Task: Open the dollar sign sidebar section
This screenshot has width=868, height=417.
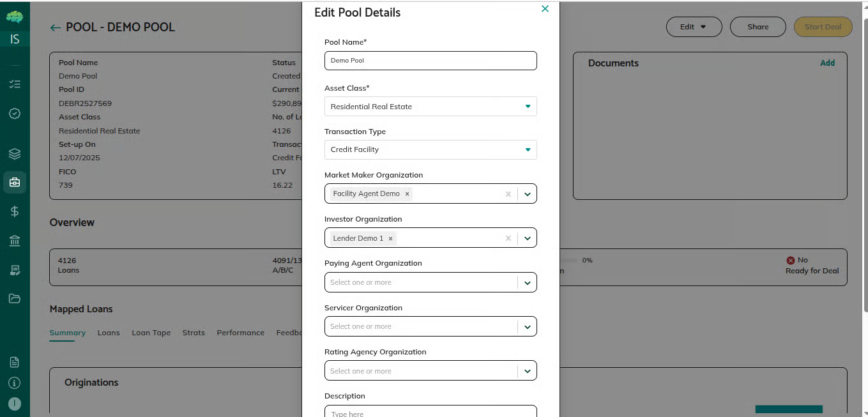Action: click(x=15, y=211)
